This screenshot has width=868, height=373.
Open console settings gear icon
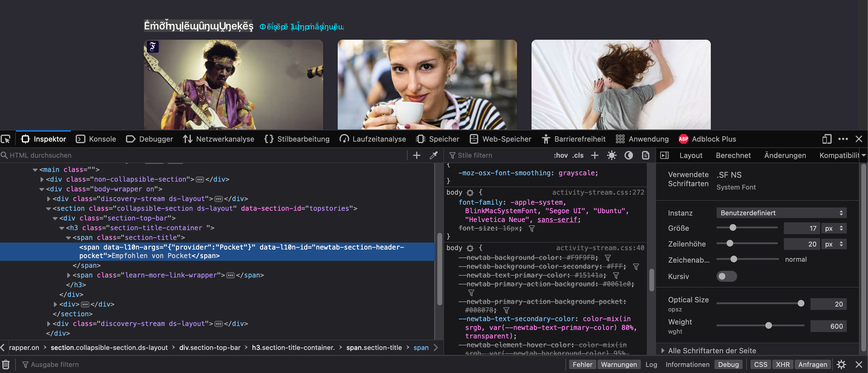(x=841, y=364)
